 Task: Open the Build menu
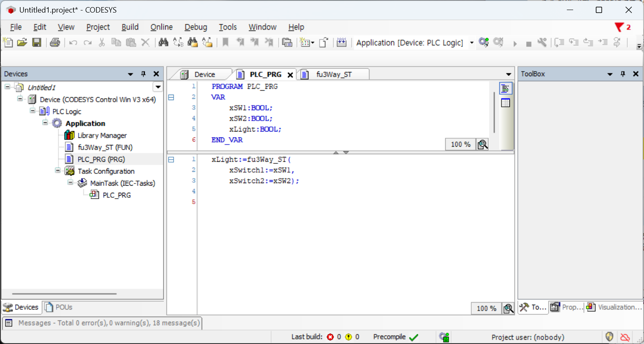click(130, 27)
